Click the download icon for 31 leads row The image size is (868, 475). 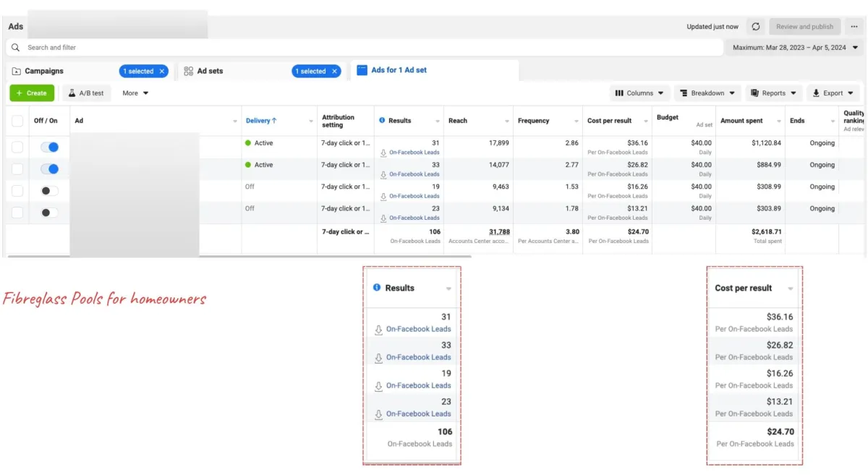pyautogui.click(x=383, y=153)
